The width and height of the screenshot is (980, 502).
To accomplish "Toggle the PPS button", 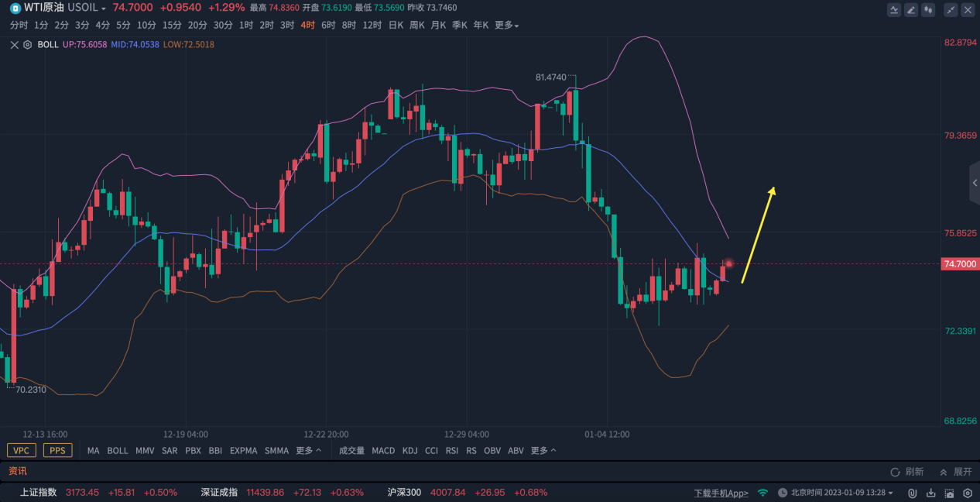I will (57, 450).
